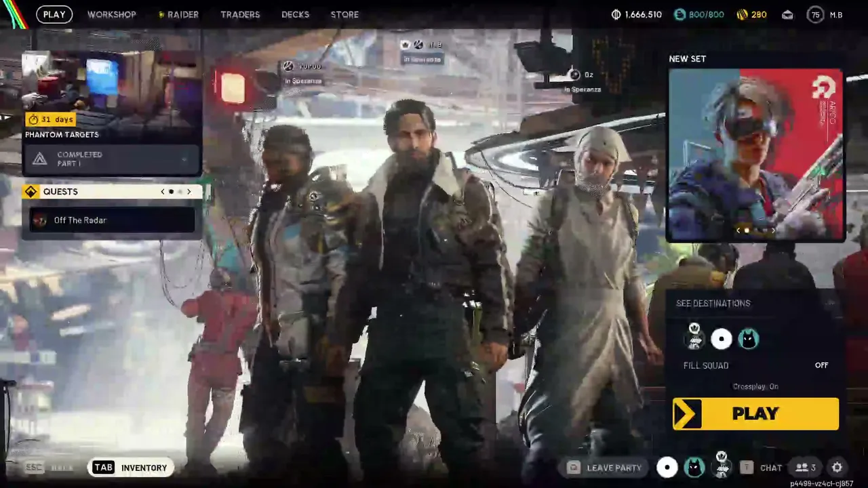Open the New Set promotional image
The height and width of the screenshot is (488, 868).
pos(755,155)
